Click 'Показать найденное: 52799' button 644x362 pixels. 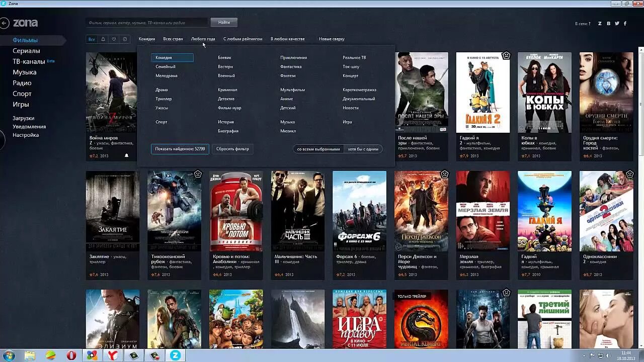coord(180,149)
